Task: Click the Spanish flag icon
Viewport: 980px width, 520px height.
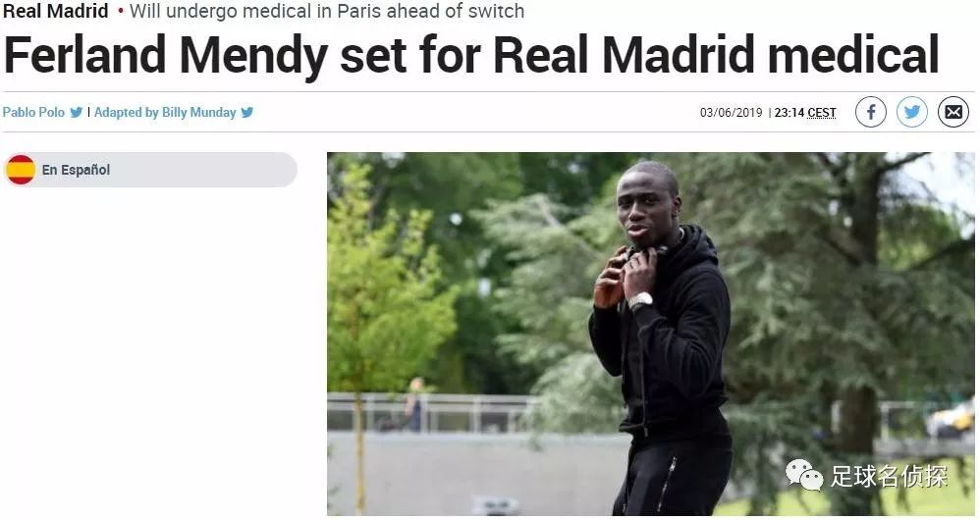Action: 21,170
